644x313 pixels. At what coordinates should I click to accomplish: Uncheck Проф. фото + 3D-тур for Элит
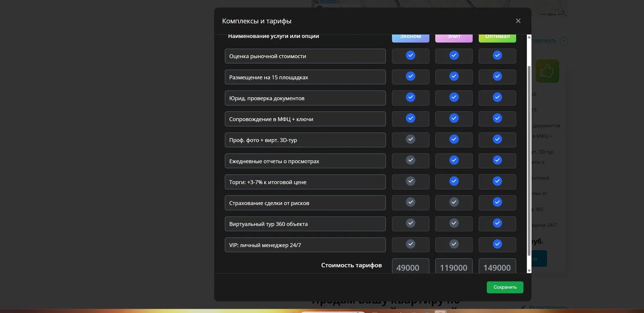[x=454, y=139]
